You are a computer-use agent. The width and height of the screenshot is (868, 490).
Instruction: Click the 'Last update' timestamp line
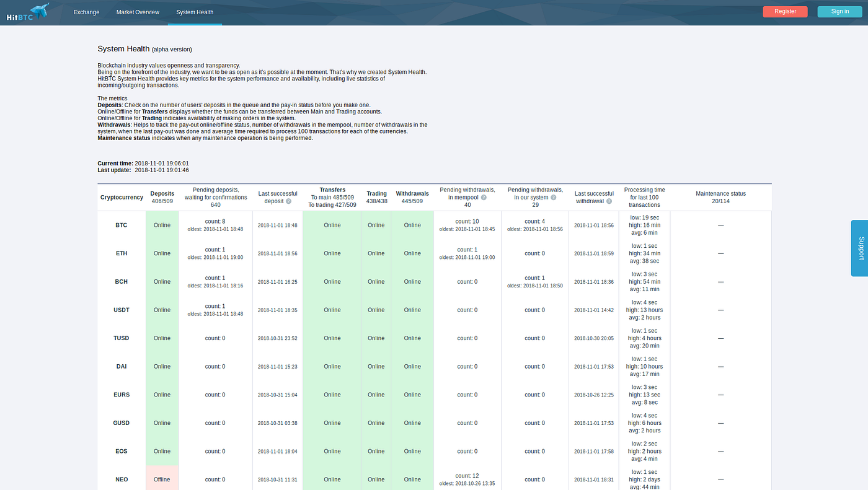[143, 170]
